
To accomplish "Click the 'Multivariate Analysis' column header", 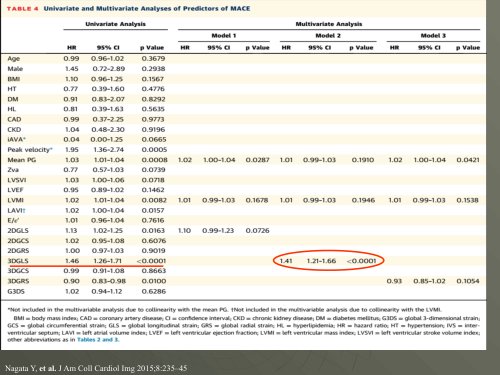I will [x=329, y=24].
